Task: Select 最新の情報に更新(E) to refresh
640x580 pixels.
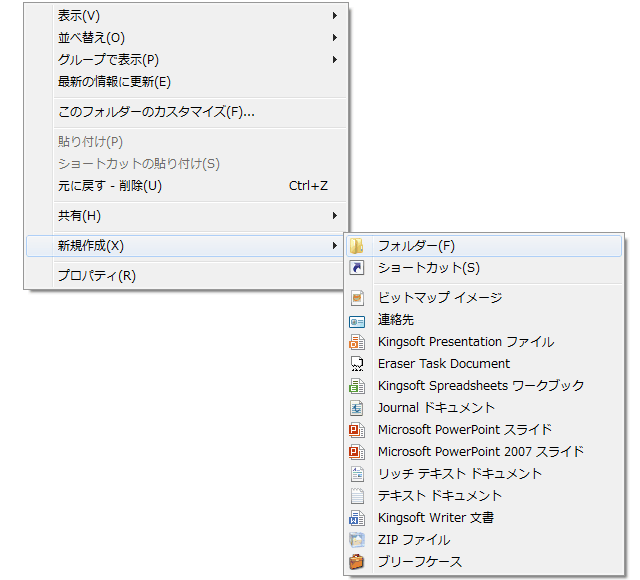Action: tap(114, 82)
